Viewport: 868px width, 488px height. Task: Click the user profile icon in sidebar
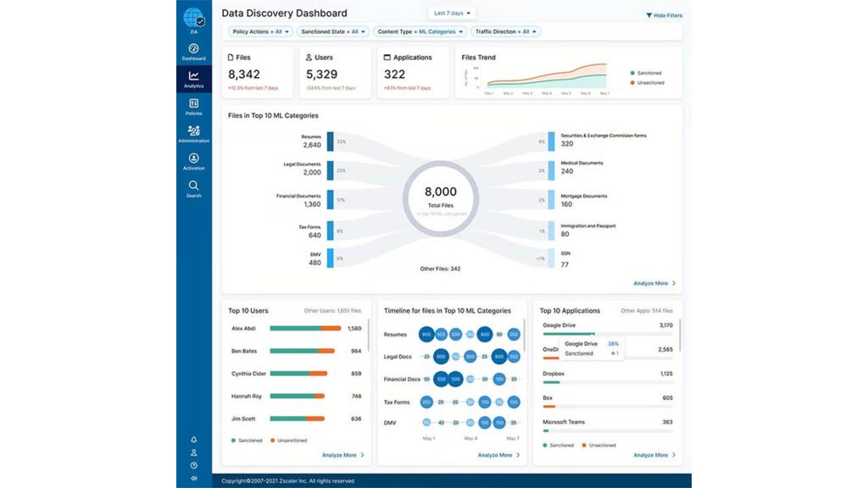(194, 452)
